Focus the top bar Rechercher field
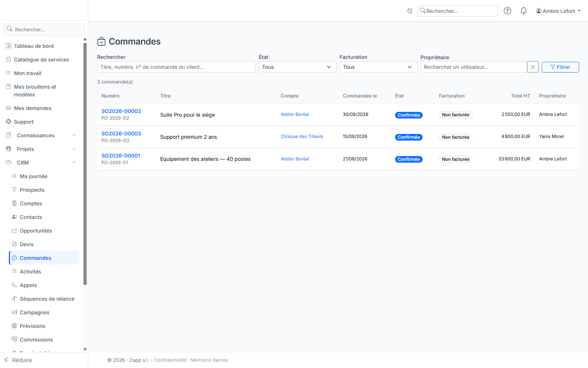The height and width of the screenshot is (368, 588). coord(458,11)
